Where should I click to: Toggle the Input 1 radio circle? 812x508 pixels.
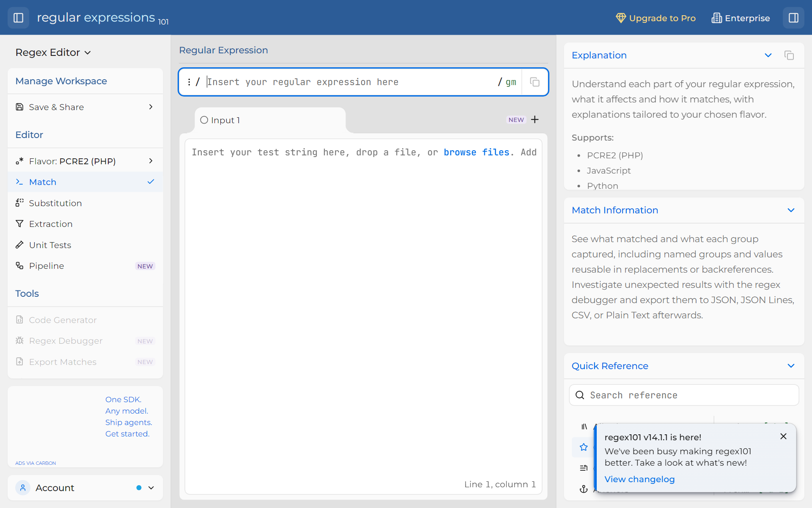(204, 120)
